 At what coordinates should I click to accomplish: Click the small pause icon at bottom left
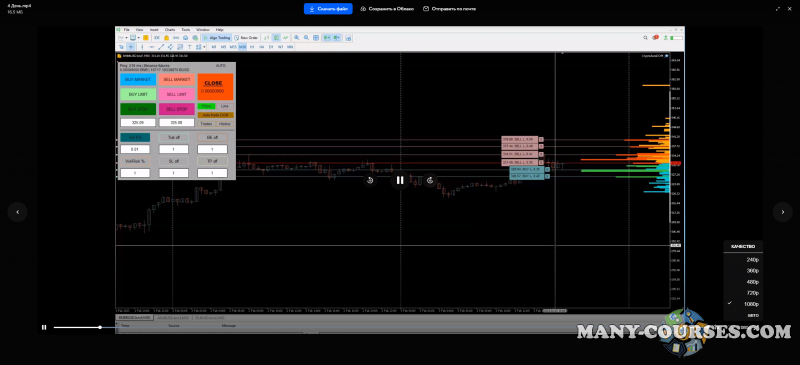44,327
